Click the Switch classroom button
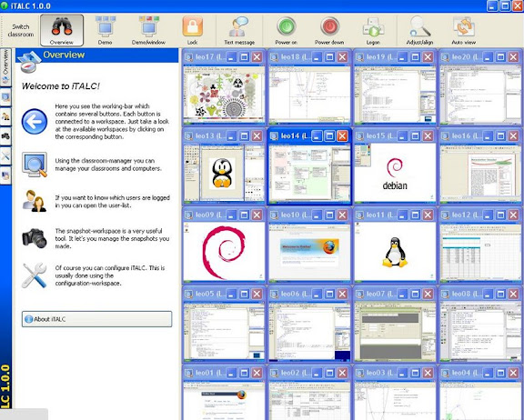524x420 pixels. tap(21, 30)
